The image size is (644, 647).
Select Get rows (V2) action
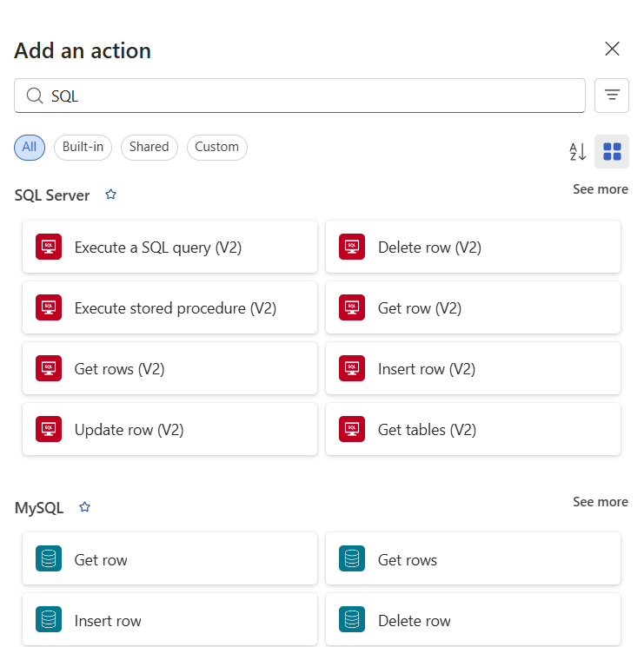(169, 368)
